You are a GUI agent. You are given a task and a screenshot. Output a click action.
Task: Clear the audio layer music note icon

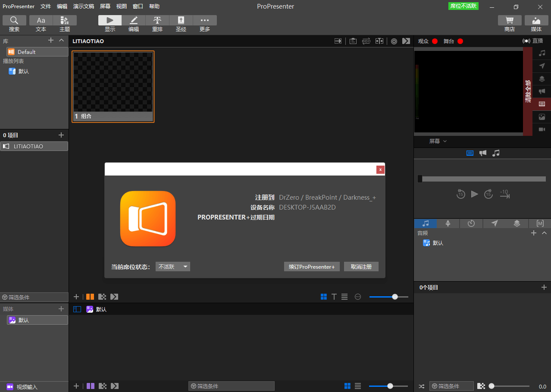[542, 53]
